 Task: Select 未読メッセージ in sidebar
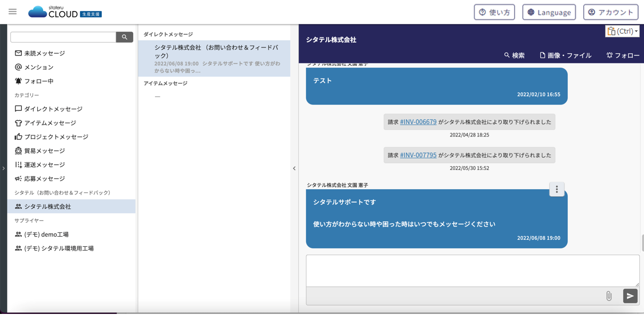tap(71, 53)
